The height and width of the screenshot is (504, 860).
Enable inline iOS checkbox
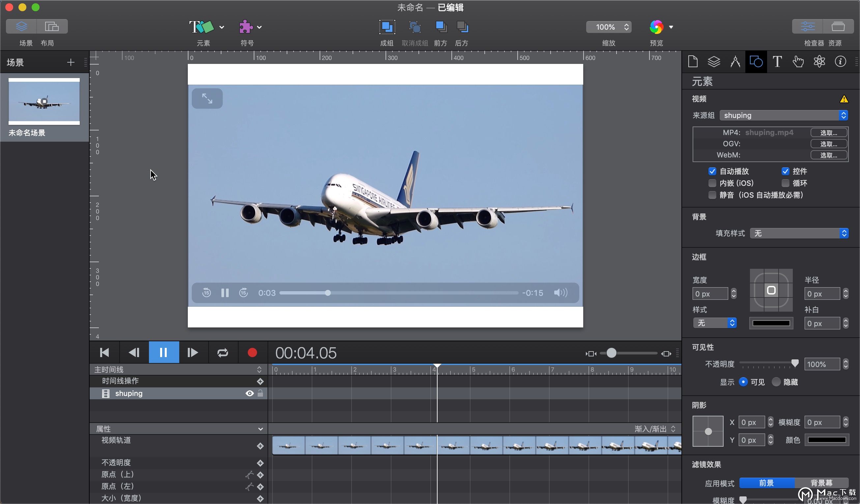[712, 183]
